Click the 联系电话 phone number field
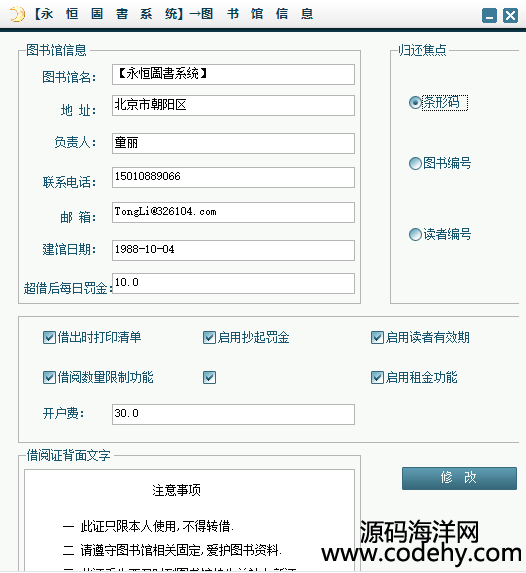The height and width of the screenshot is (573, 526). [x=233, y=177]
